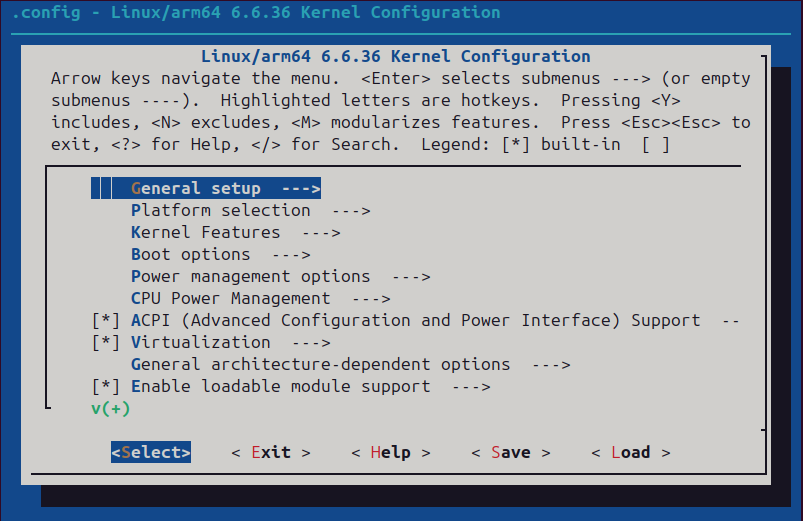
Task: Click the Load button
Action: point(630,452)
